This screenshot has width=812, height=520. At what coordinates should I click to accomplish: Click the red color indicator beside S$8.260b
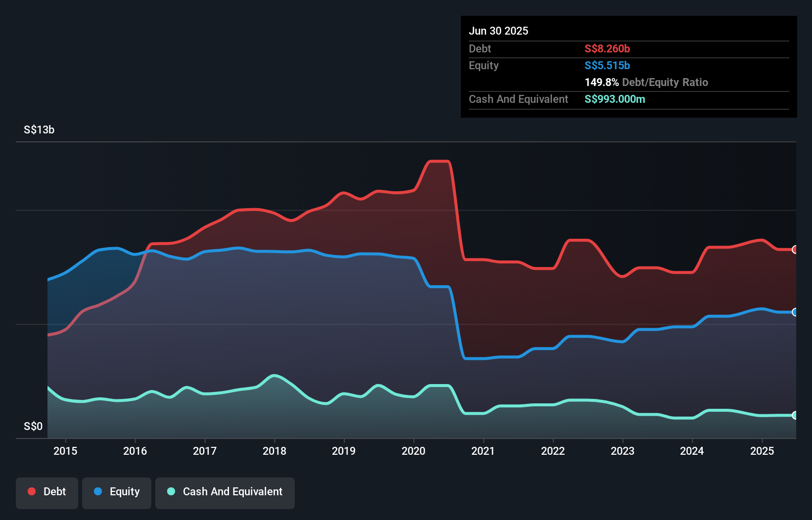click(x=607, y=49)
